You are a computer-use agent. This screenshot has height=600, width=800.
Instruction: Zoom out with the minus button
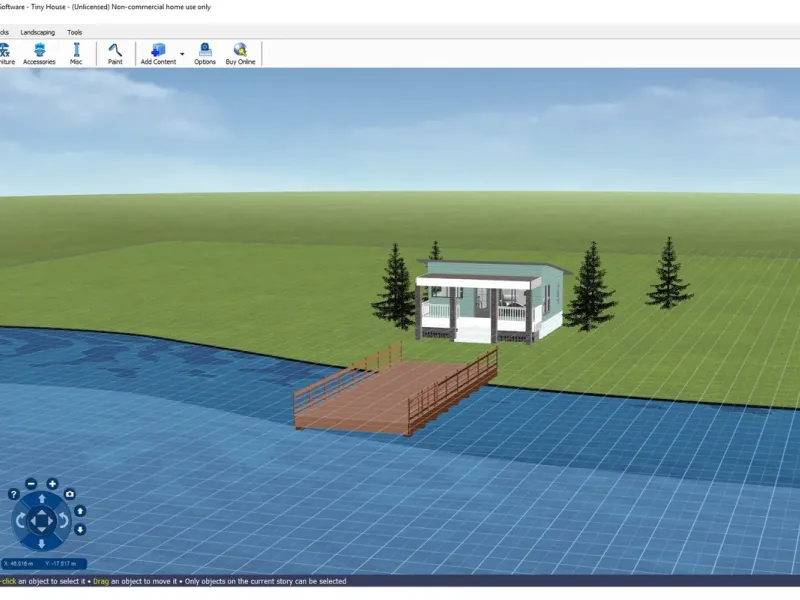pyautogui.click(x=31, y=484)
